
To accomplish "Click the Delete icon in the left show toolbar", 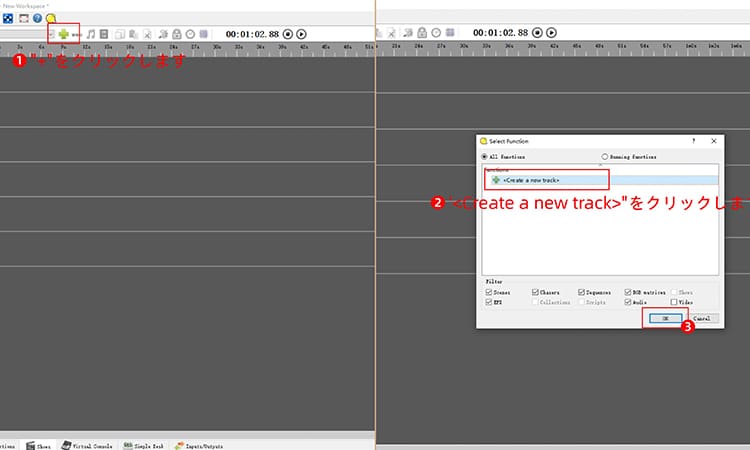I will pyautogui.click(x=147, y=34).
